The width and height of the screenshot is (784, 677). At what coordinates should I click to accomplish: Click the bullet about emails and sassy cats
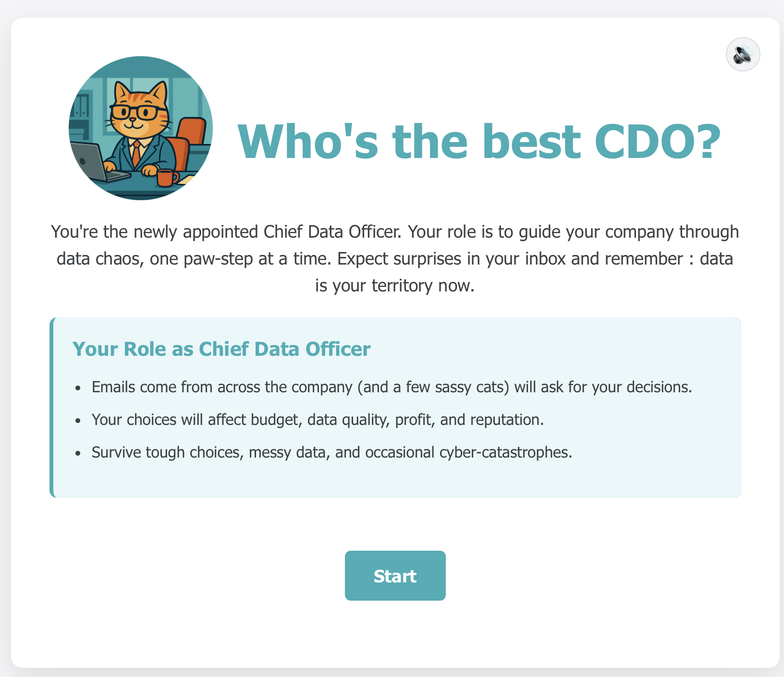(x=392, y=387)
